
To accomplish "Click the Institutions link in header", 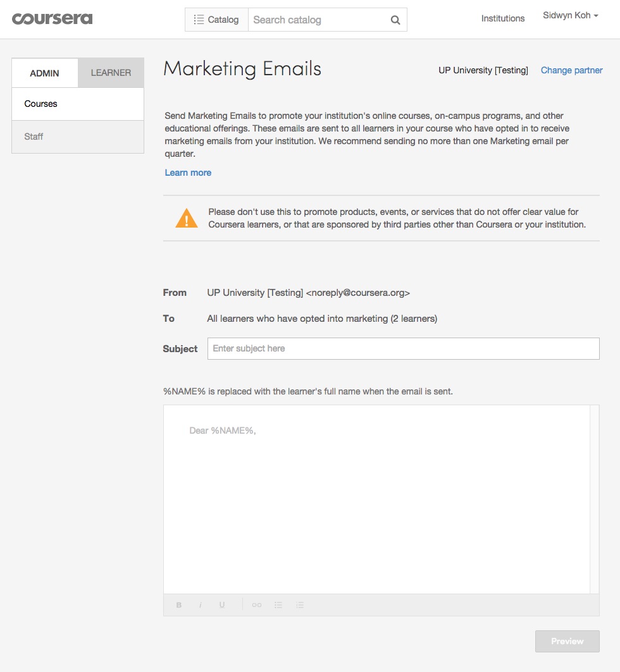I will coord(502,18).
